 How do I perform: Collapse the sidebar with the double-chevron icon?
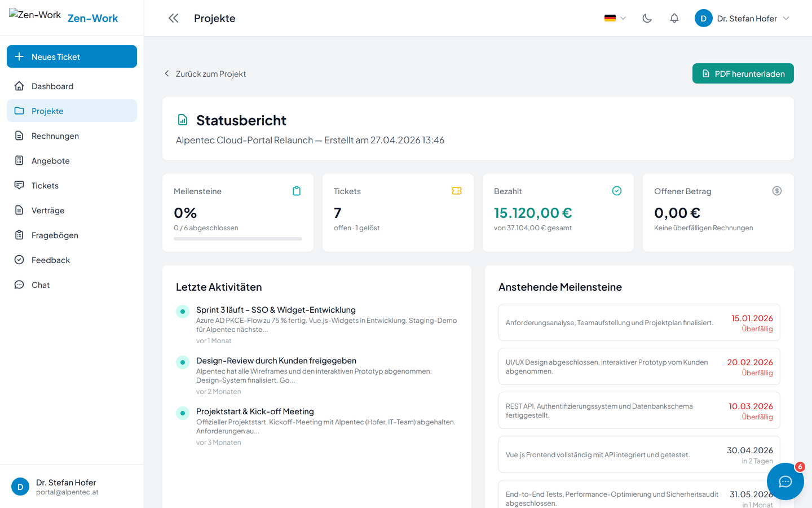tap(173, 18)
